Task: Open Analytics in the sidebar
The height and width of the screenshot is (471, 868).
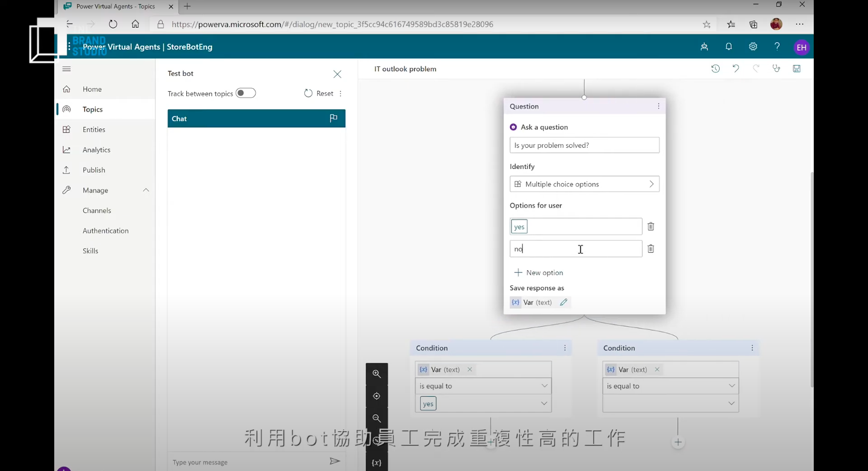Action: (x=96, y=150)
